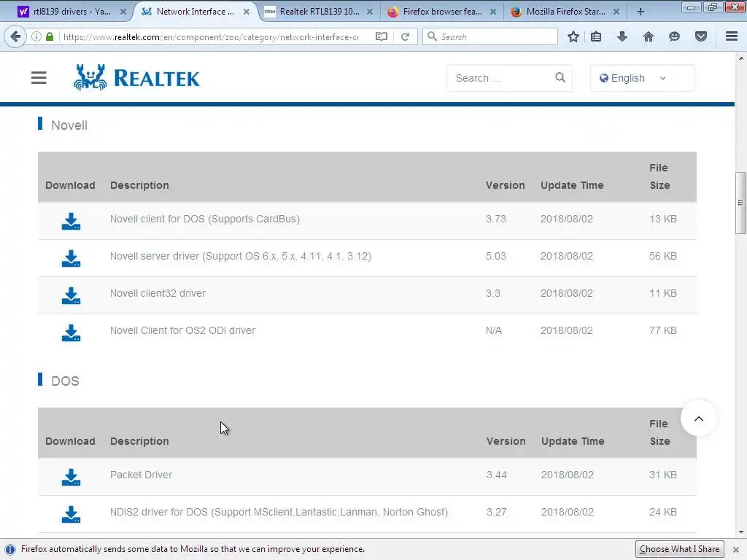Open the Downloads arrow panel

point(622,36)
